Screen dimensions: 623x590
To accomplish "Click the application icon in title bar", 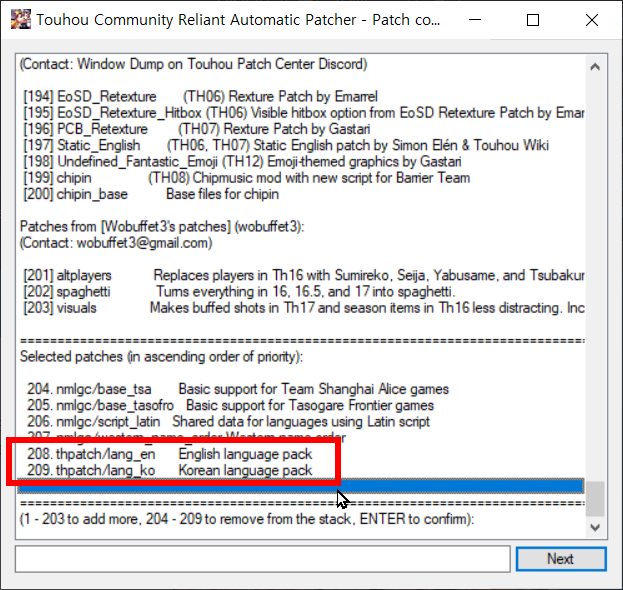I will [21, 19].
